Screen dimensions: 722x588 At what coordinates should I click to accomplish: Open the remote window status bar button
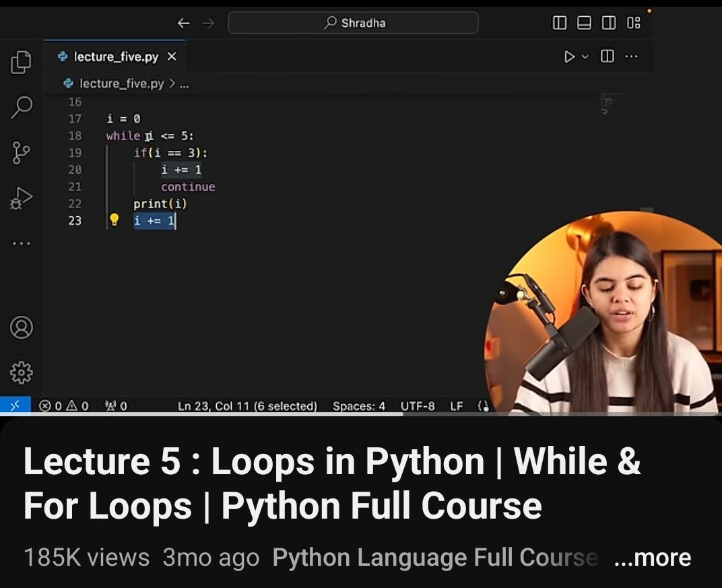[15, 405]
